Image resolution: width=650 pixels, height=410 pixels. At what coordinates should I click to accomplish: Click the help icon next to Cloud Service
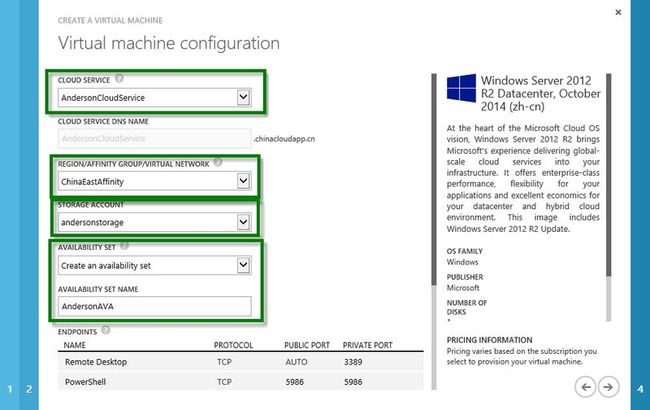coord(119,78)
